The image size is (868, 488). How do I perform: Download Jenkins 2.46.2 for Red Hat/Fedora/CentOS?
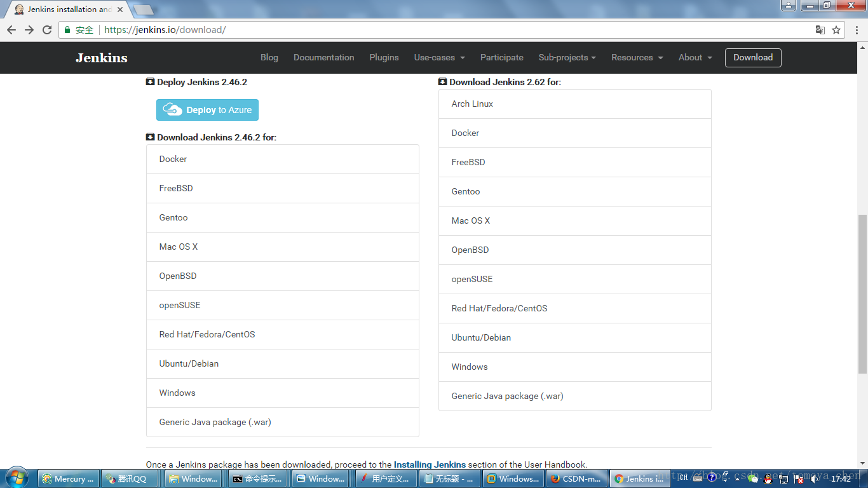283,335
